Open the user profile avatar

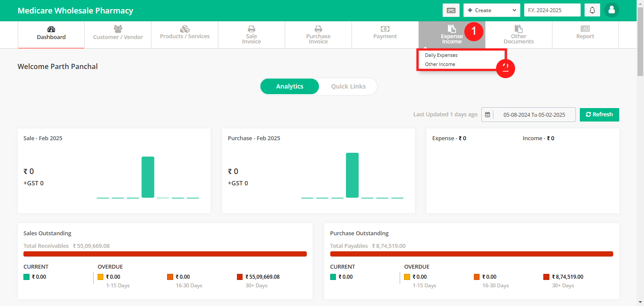click(611, 10)
